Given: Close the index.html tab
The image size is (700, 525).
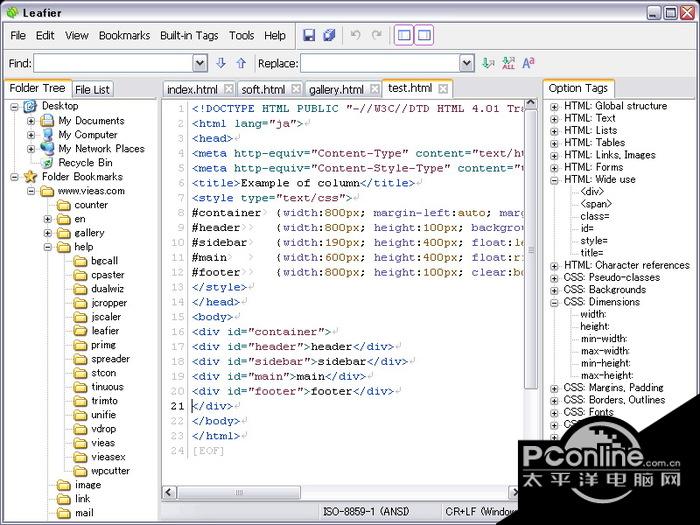Looking at the screenshot, I should tap(228, 89).
